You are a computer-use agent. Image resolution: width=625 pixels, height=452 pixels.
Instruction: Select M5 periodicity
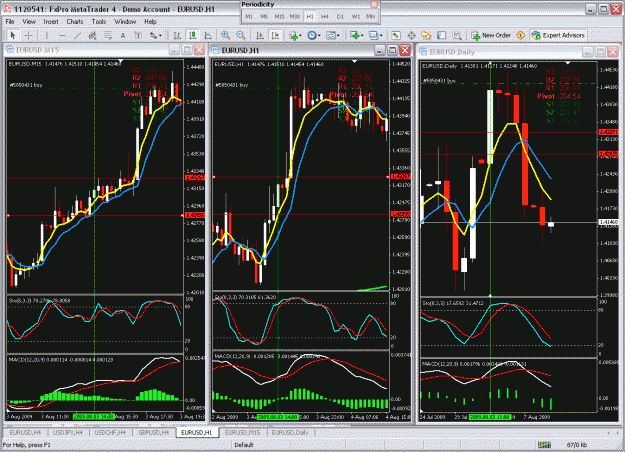pyautogui.click(x=264, y=16)
